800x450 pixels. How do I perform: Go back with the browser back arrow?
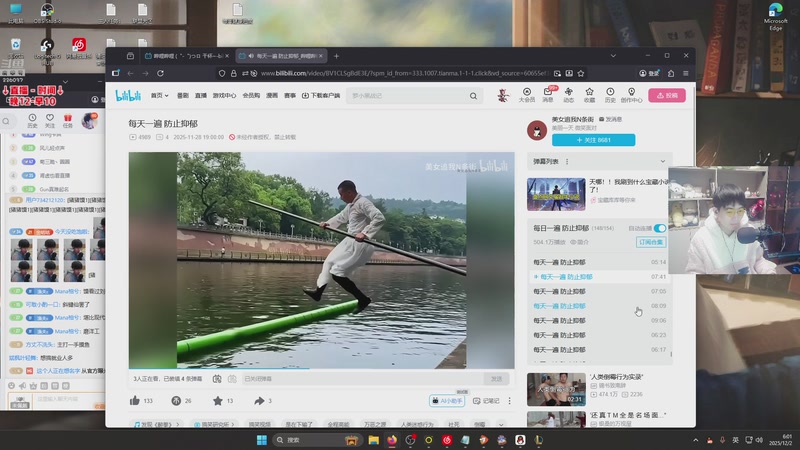(131, 73)
